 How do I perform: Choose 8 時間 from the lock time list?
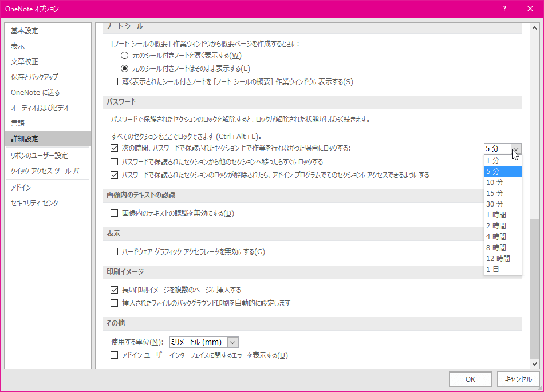(503, 247)
